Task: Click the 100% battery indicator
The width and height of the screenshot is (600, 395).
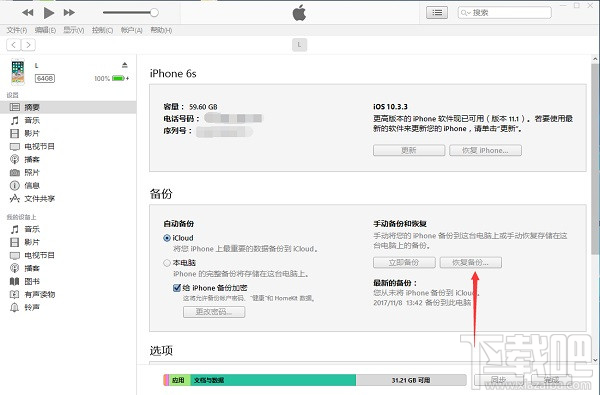Action: 111,78
